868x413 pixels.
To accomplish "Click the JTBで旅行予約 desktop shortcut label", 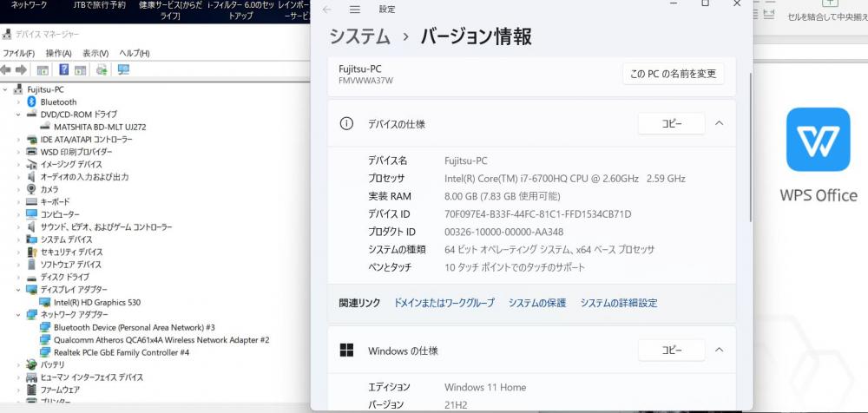I will [x=100, y=5].
